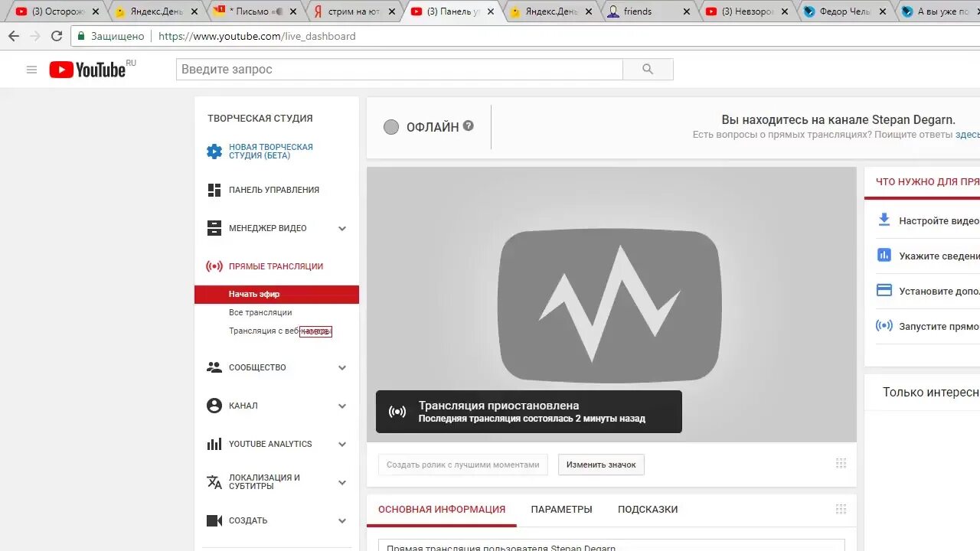Click the stream title field Прямая трансляция пользователя
This screenshot has height=551, width=980.
(611, 545)
